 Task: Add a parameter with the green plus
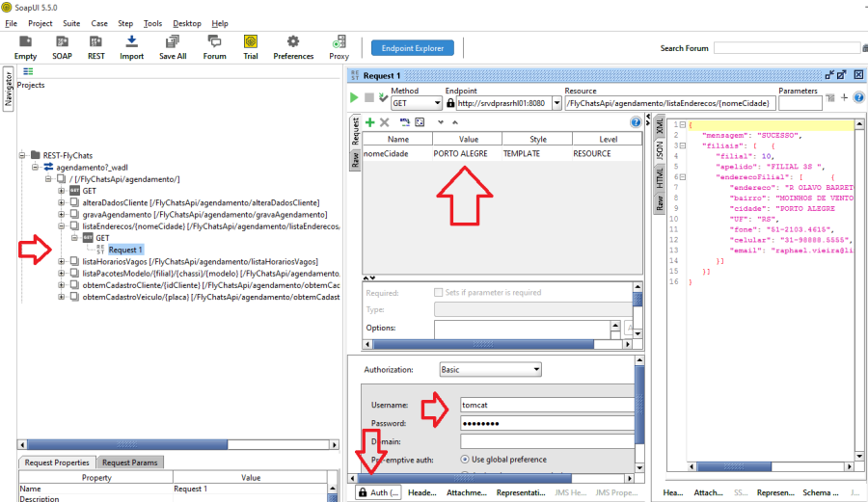pos(369,122)
